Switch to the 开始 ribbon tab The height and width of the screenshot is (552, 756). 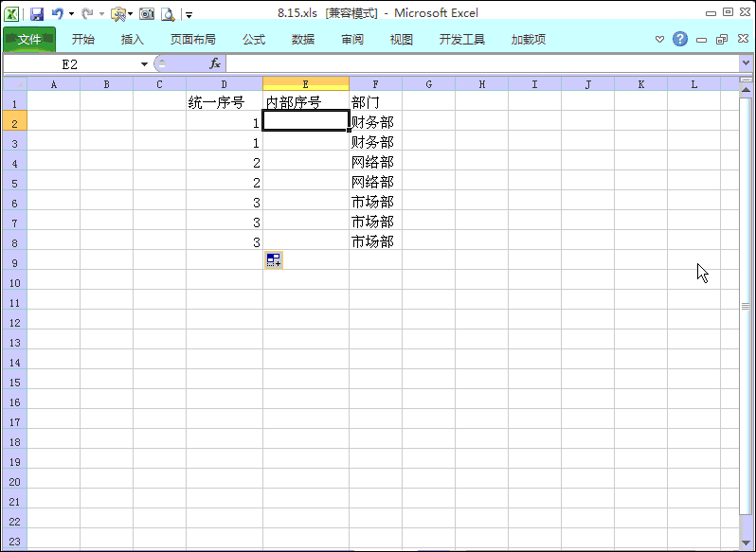(x=83, y=40)
